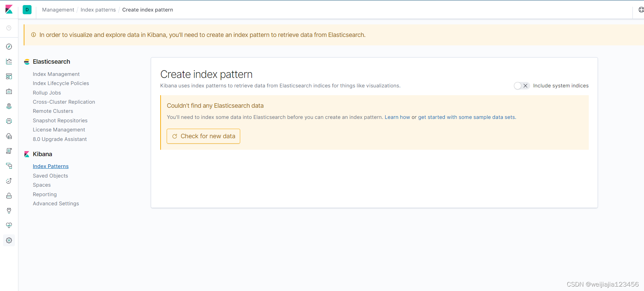Click "Couldn't find any Elasticsearch data" heading

[x=215, y=106]
